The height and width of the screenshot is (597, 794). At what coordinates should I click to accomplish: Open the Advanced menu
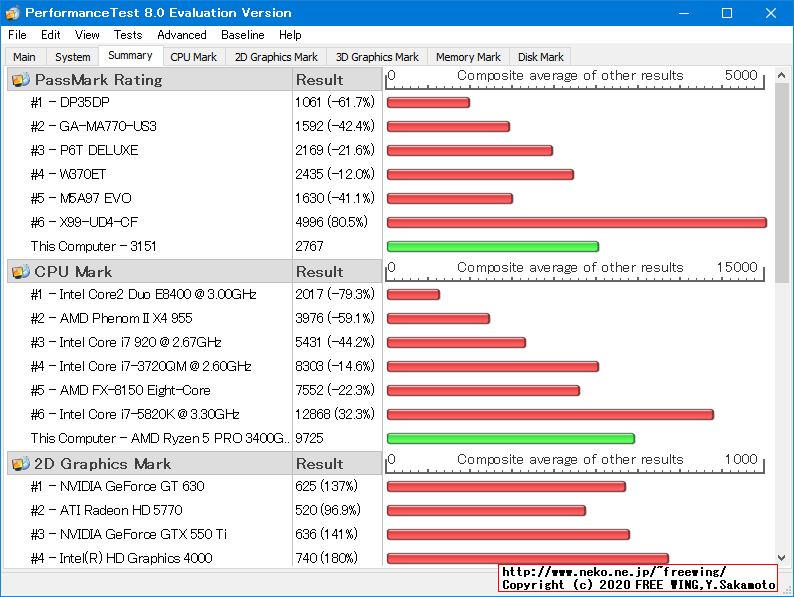coord(182,35)
